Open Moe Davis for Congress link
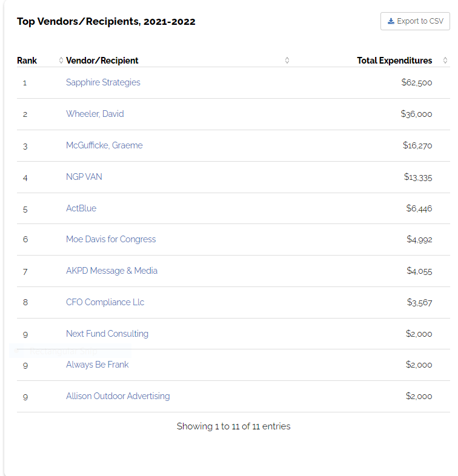Viewport: 458px width, 476px height. (111, 239)
